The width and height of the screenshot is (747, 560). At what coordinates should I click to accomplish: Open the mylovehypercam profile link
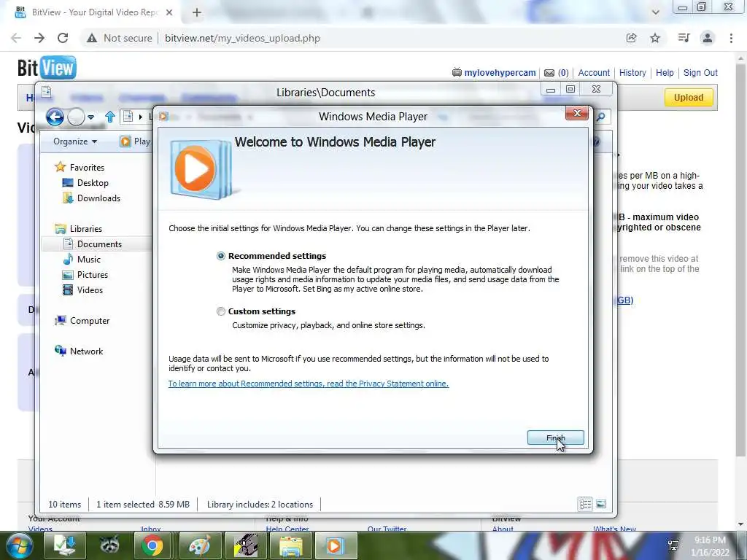click(500, 73)
